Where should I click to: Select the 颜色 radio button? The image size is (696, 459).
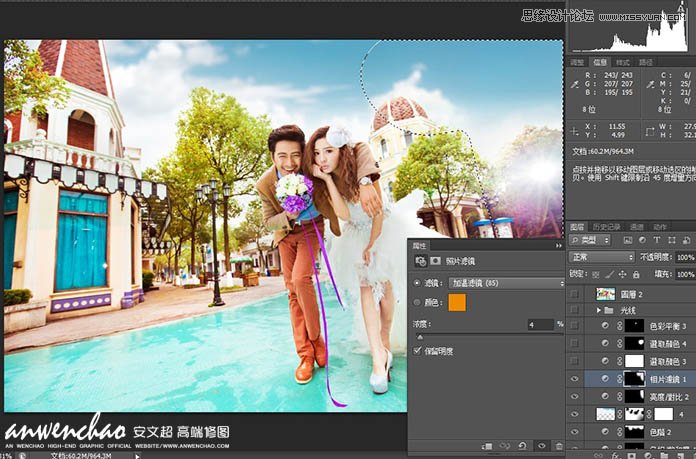tap(417, 302)
